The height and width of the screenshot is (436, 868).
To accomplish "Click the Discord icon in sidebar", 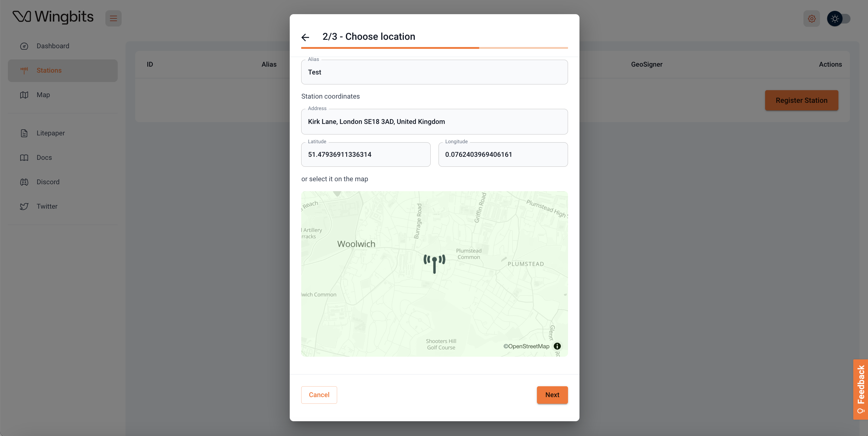I will tap(24, 182).
